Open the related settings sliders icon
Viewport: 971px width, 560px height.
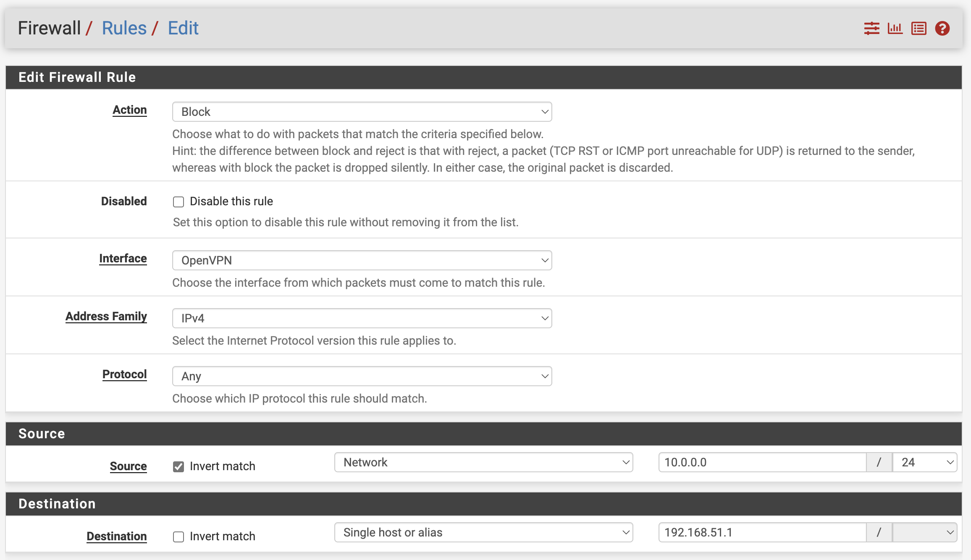point(871,29)
